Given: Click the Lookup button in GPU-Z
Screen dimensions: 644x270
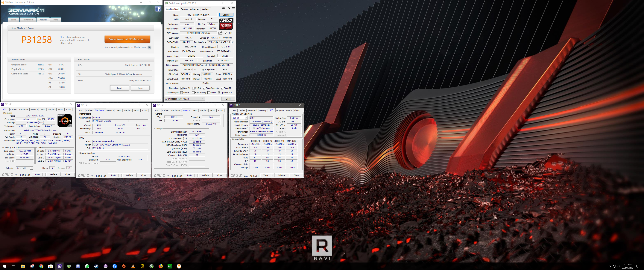Looking at the screenshot, I should pyautogui.click(x=226, y=15).
